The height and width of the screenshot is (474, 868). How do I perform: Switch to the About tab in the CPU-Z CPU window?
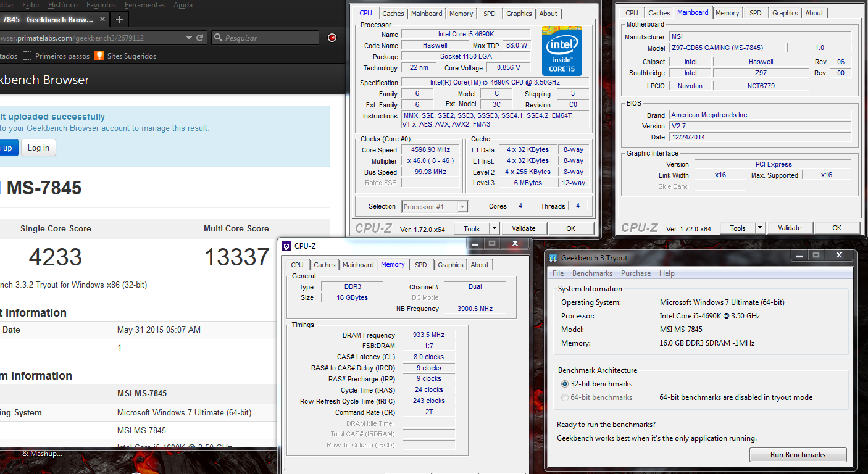click(x=548, y=14)
